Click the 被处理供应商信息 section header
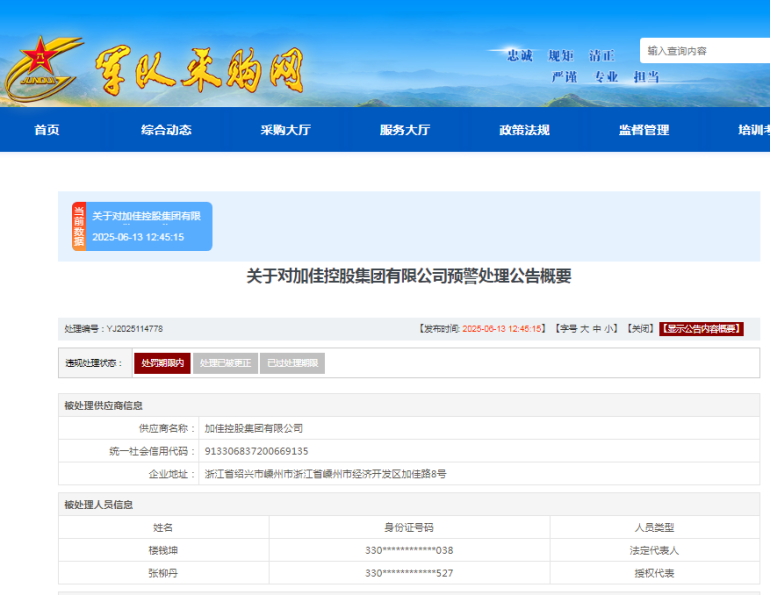 coord(103,406)
